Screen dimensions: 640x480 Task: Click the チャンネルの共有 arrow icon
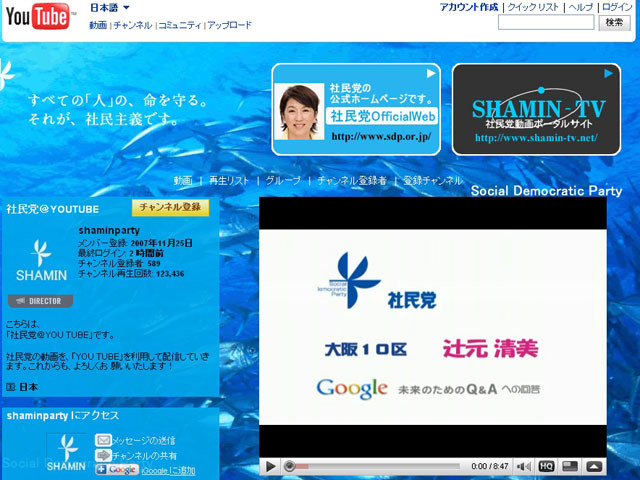click(x=103, y=455)
